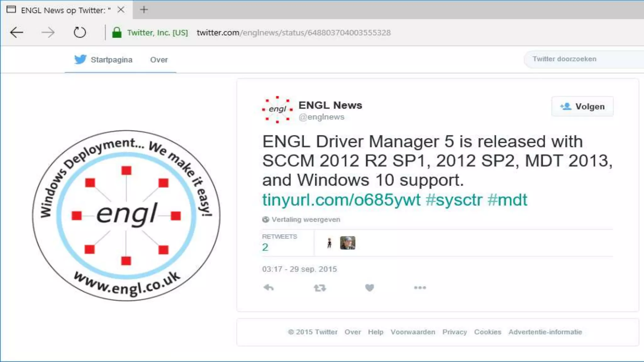Close the ENGL News op Twitter tab
644x362 pixels.
tap(121, 10)
